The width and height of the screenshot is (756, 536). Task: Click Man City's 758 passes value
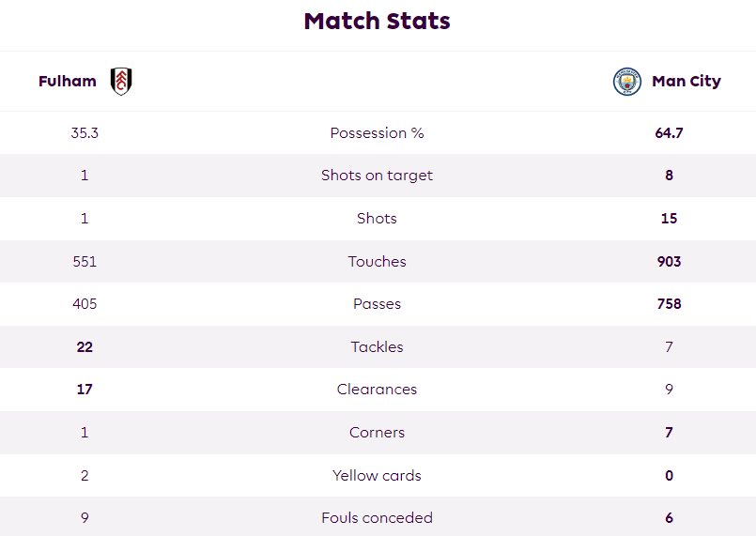tap(669, 303)
